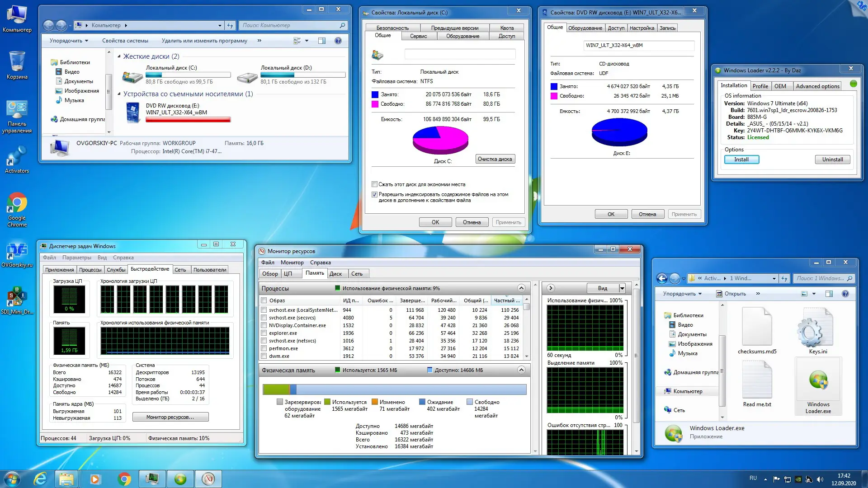Viewport: 868px width, 488px height.
Task: Click the 'Поиск: Компьютер' search box
Action: 293,25
